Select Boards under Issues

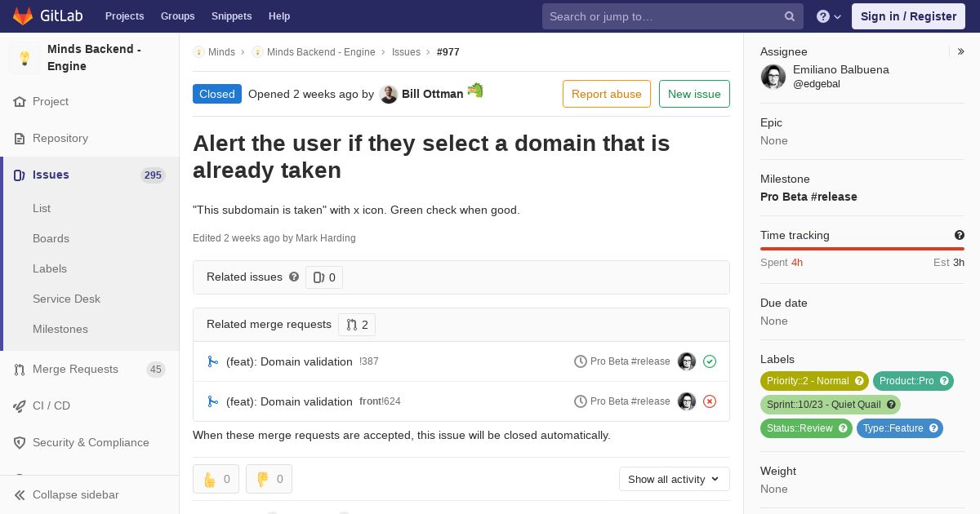point(51,238)
